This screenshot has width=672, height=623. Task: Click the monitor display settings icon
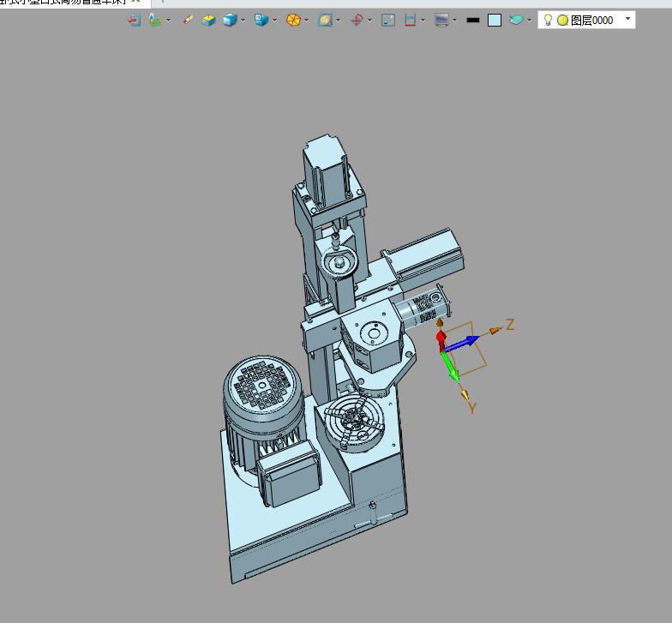tap(442, 21)
